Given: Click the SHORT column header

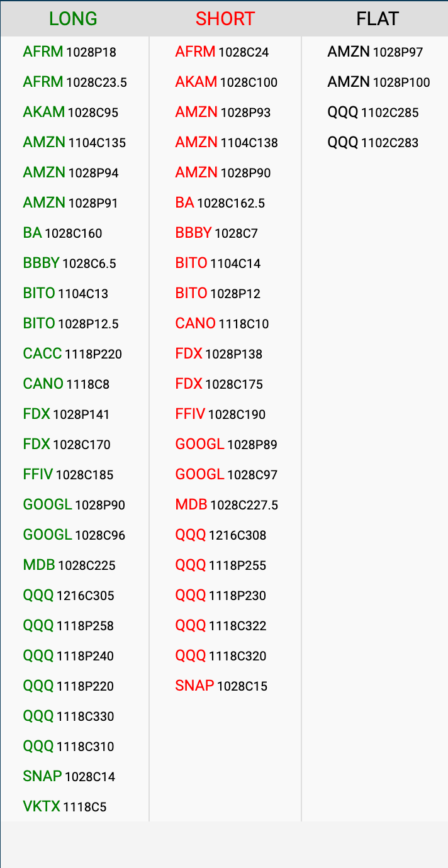Looking at the screenshot, I should (225, 19).
